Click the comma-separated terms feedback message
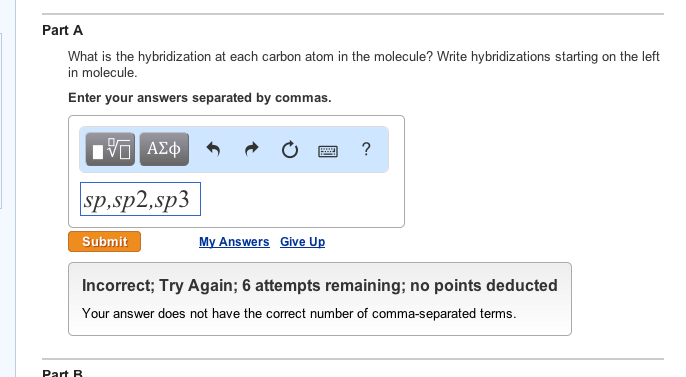 click(299, 314)
